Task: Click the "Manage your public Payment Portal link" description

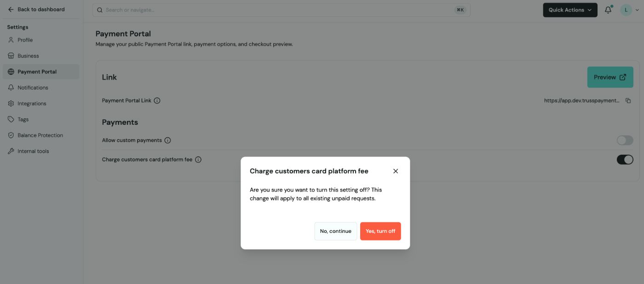Action: [x=194, y=44]
